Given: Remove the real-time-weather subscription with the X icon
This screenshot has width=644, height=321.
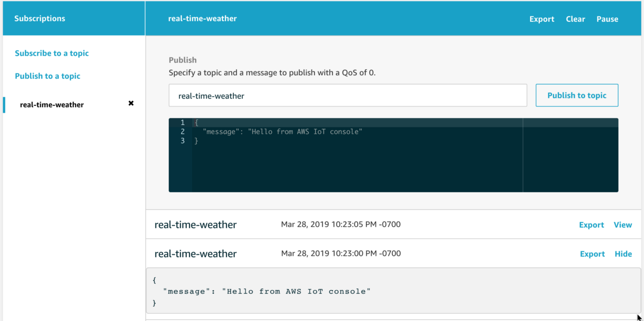Looking at the screenshot, I should [x=131, y=103].
